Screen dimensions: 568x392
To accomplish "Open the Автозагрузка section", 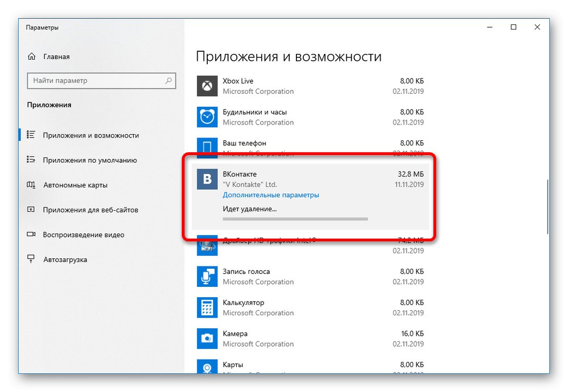I will (x=65, y=260).
